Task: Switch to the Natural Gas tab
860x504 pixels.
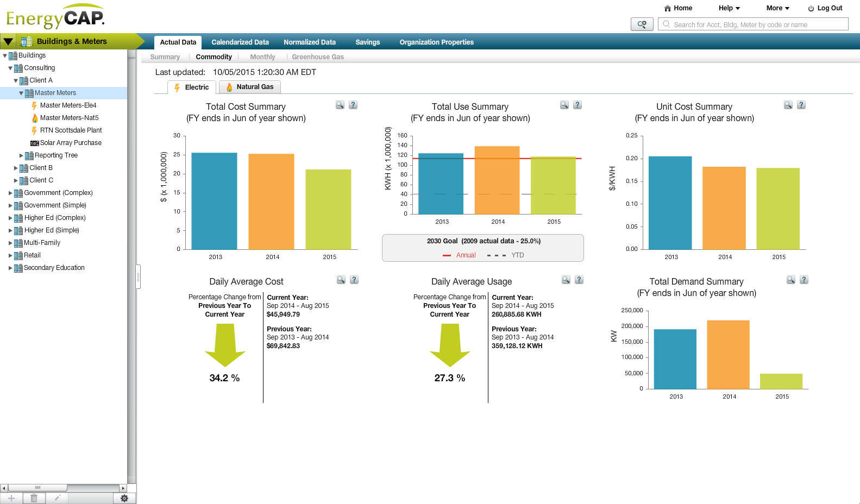Action: pos(250,87)
